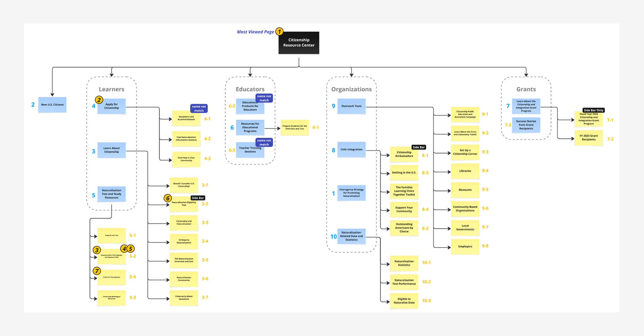Select the Outreach Tools blue node
644x336 pixels.
tap(351, 106)
